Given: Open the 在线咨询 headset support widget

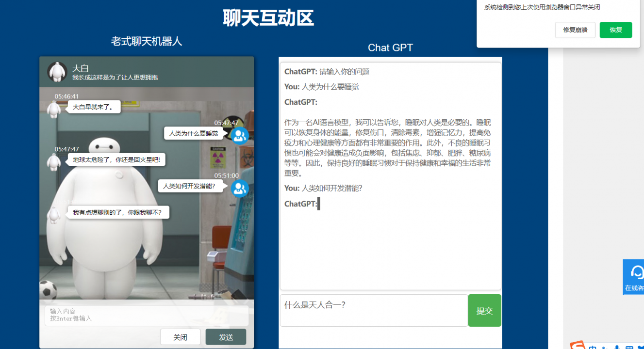Looking at the screenshot, I should tap(634, 277).
